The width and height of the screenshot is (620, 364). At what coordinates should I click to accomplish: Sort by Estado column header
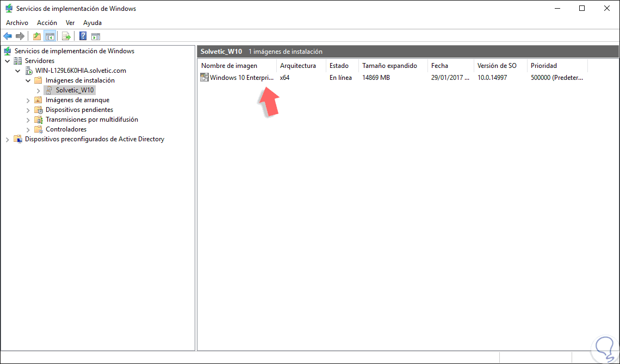pos(342,66)
